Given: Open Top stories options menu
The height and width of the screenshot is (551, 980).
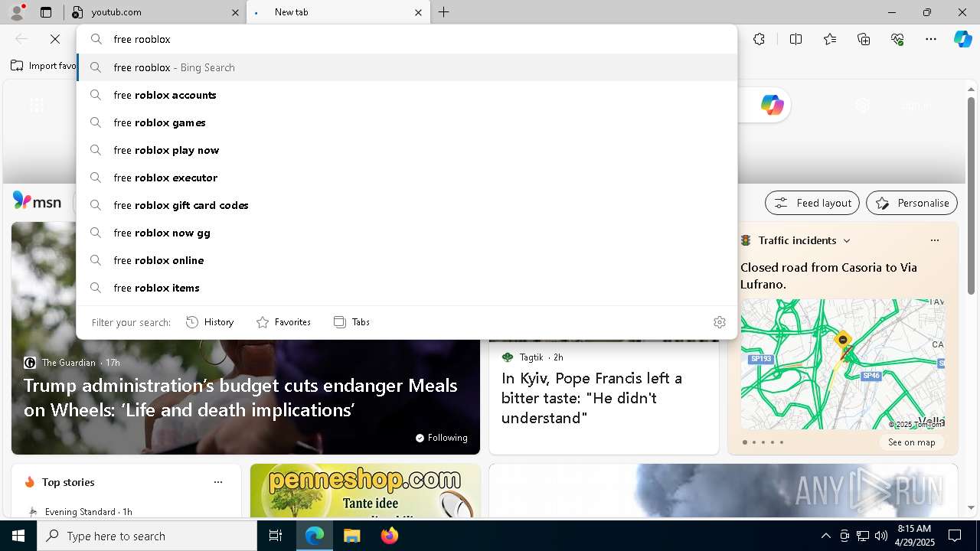Looking at the screenshot, I should tap(218, 482).
